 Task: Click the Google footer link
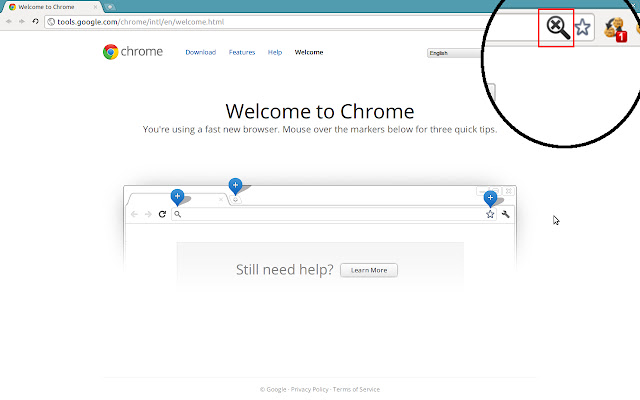tap(273, 389)
